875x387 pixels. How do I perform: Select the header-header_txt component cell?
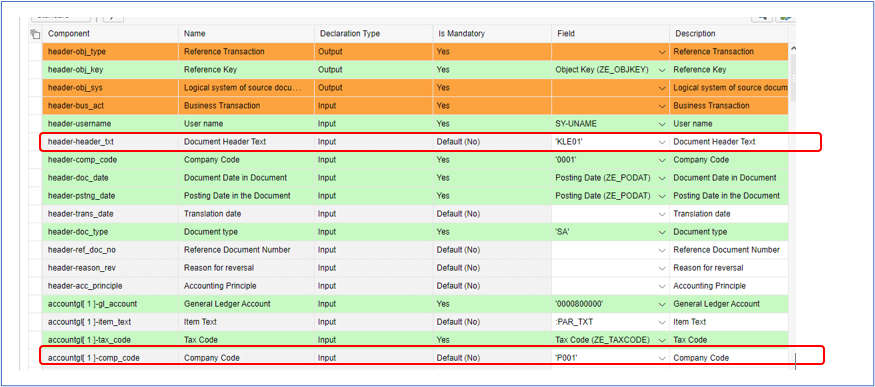point(110,142)
